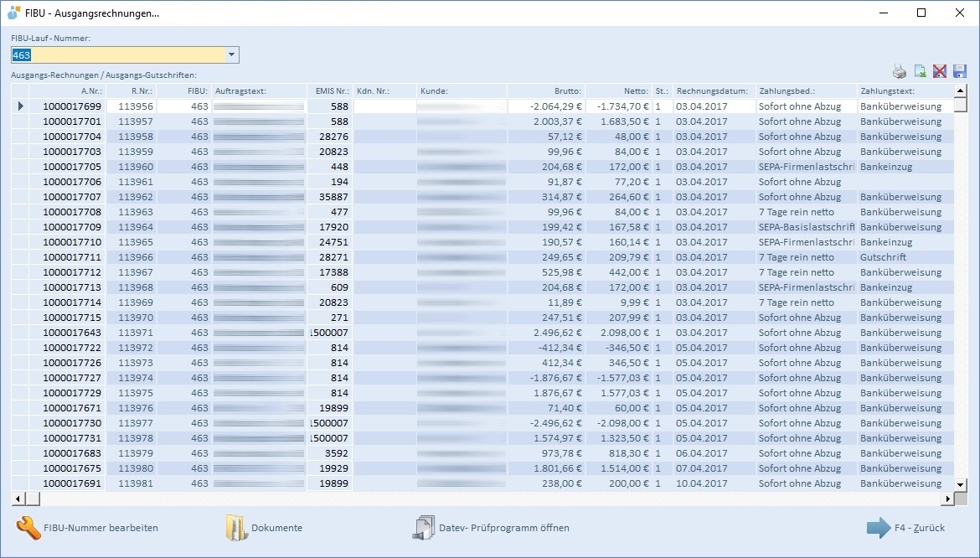Click R.Nr. cell 113973

[132, 363]
